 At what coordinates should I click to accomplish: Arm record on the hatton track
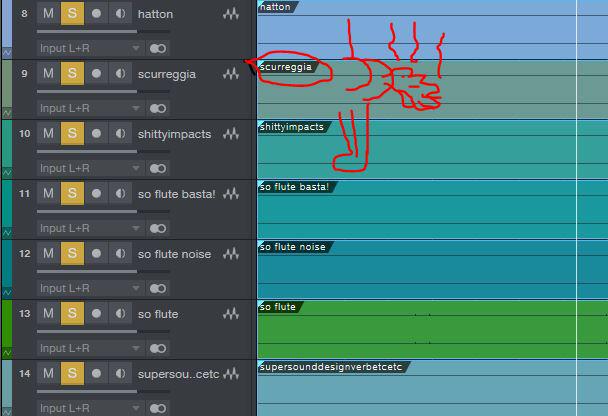click(x=96, y=14)
